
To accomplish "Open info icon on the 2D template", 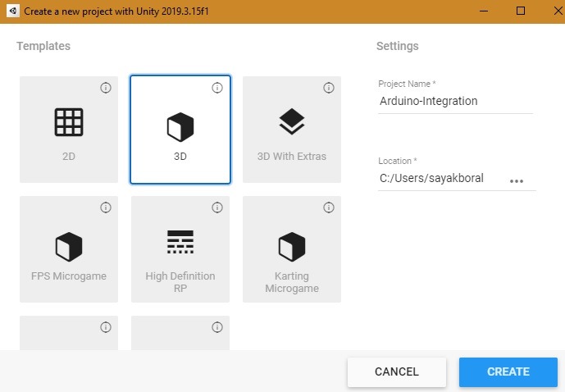I will point(106,88).
